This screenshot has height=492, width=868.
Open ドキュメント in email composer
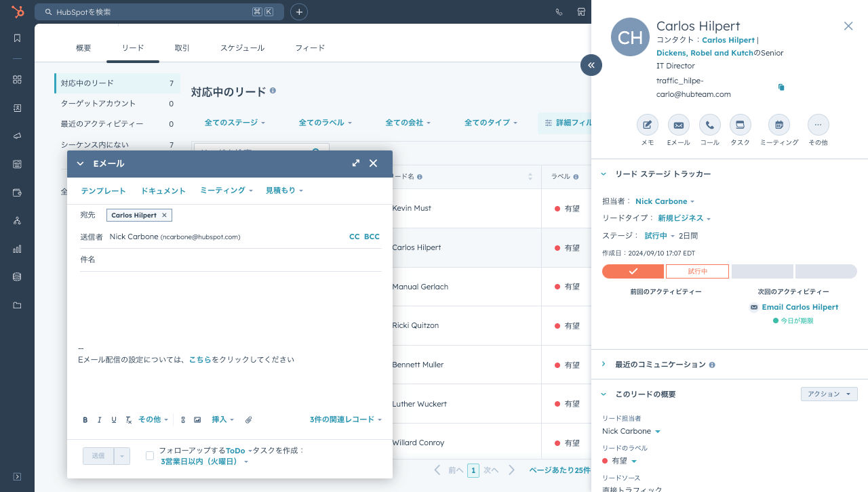coord(163,191)
